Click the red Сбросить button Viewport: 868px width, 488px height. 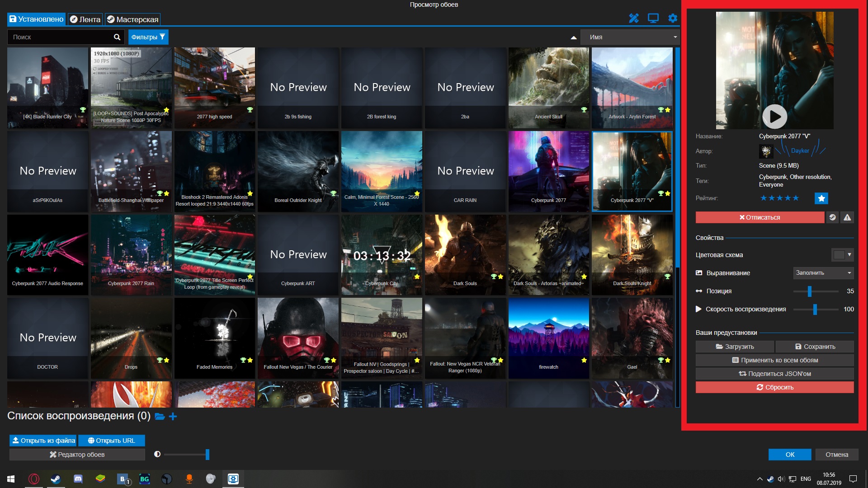774,387
